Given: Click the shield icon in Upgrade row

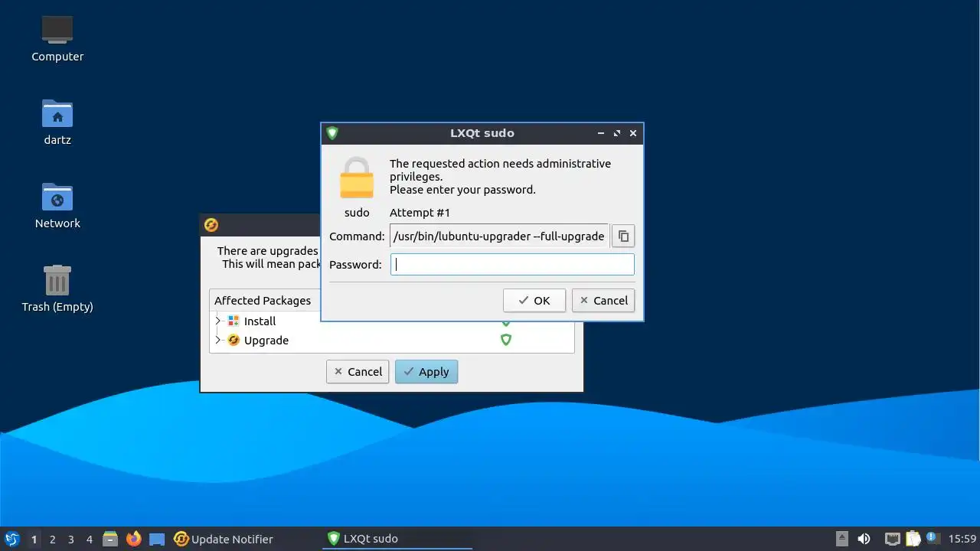Looking at the screenshot, I should (x=506, y=341).
